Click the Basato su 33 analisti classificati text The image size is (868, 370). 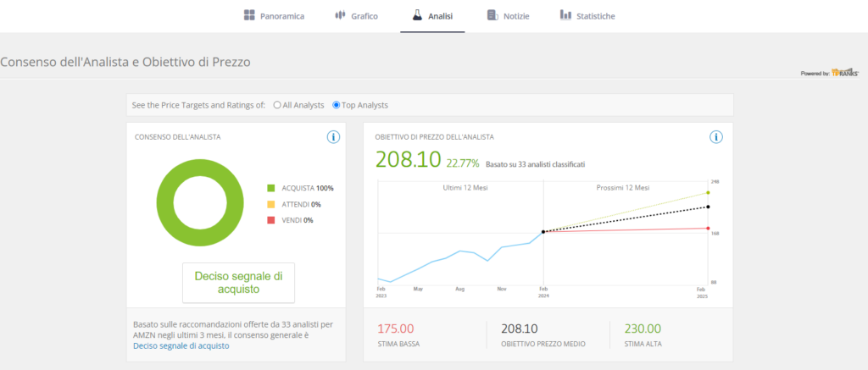536,164
